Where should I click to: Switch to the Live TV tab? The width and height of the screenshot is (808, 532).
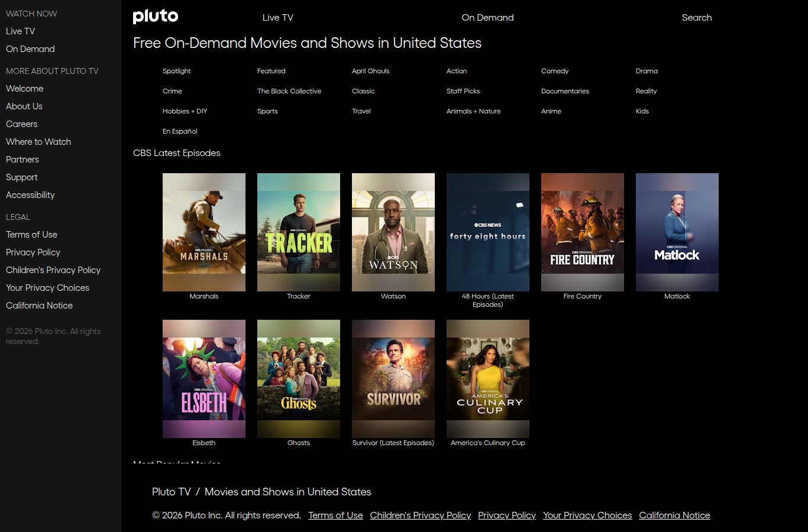tap(277, 18)
